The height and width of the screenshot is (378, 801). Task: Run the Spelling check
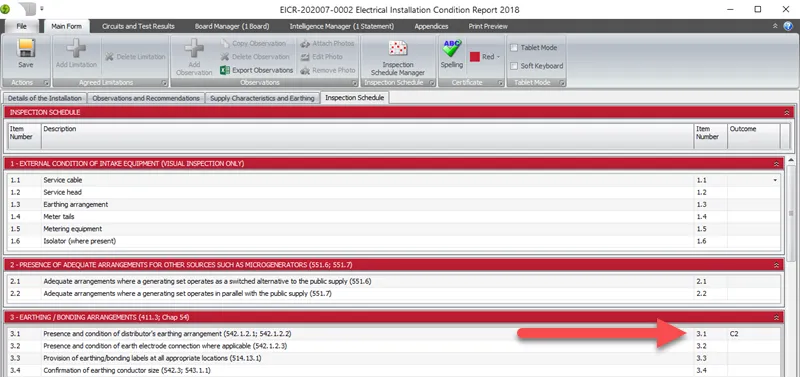pos(452,54)
